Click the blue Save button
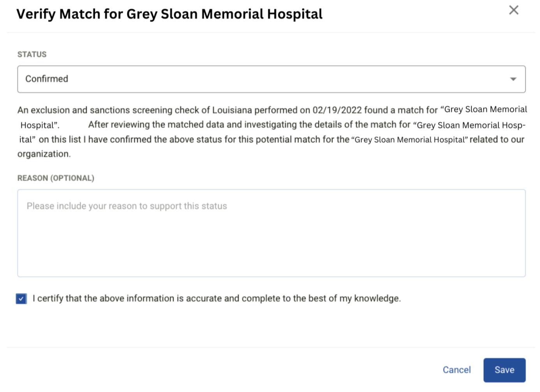 504,370
